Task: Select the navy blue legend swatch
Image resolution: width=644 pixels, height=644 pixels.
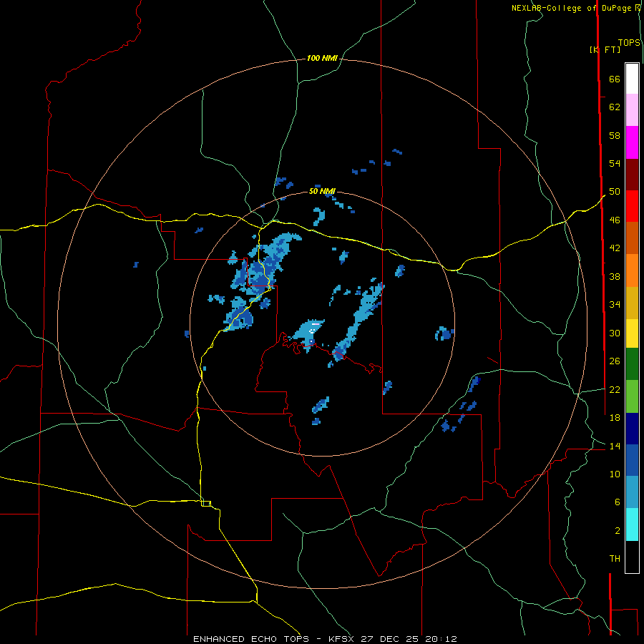Action: pyautogui.click(x=632, y=429)
